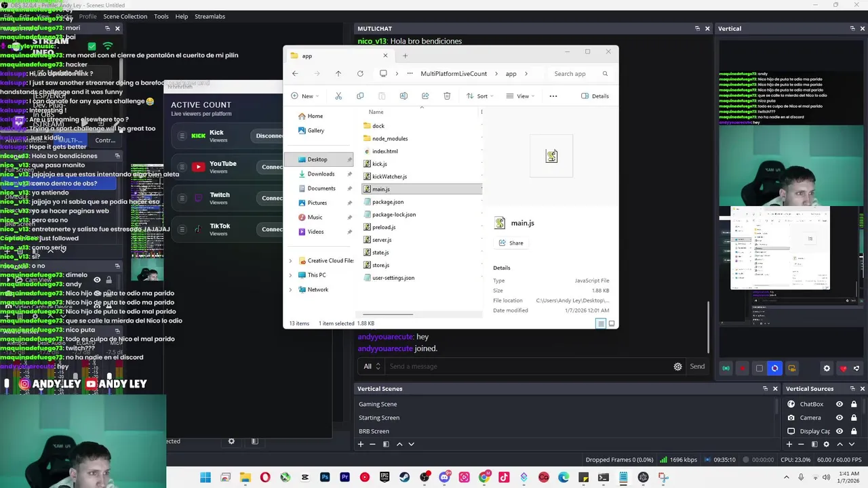
Task: Open the See more ellipsis in Explorer toolbar
Action: [x=553, y=96]
